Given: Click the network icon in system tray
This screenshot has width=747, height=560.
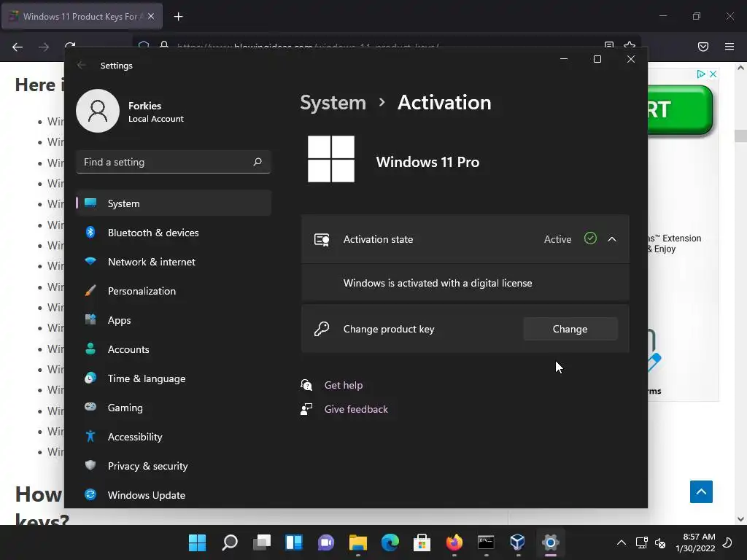Looking at the screenshot, I should pos(642,542).
